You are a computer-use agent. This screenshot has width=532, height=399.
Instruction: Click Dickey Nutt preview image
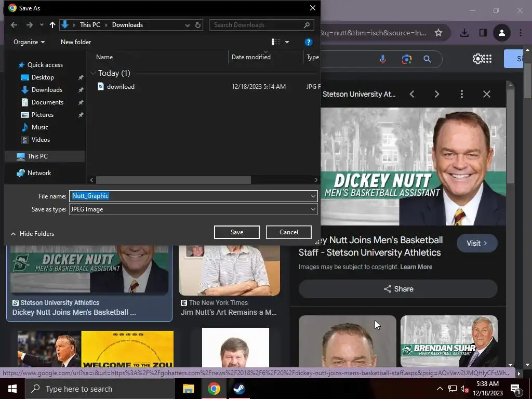click(413, 167)
